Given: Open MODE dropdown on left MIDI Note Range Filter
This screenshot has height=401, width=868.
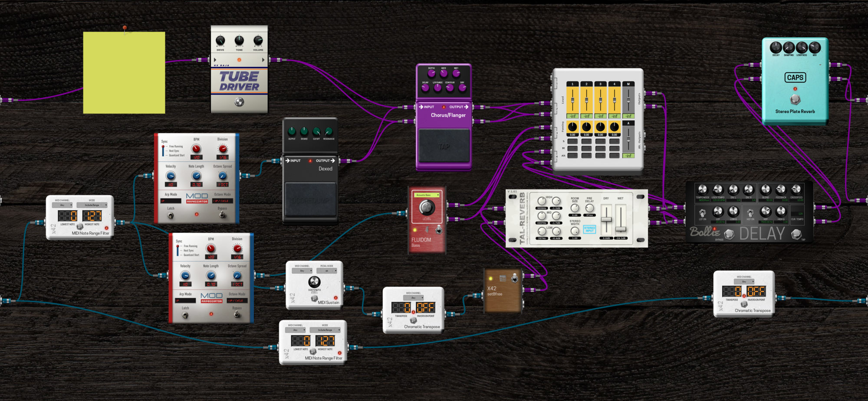Looking at the screenshot, I should click(x=92, y=205).
